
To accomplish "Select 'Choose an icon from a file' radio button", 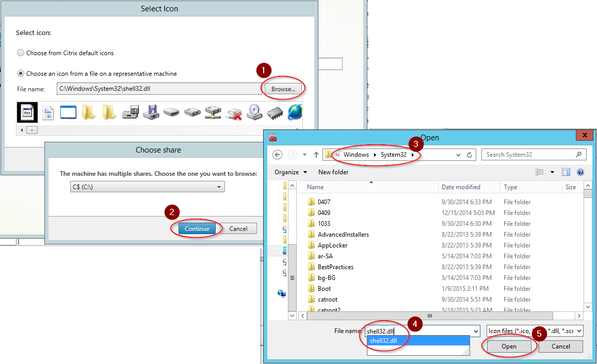I will click(x=21, y=73).
